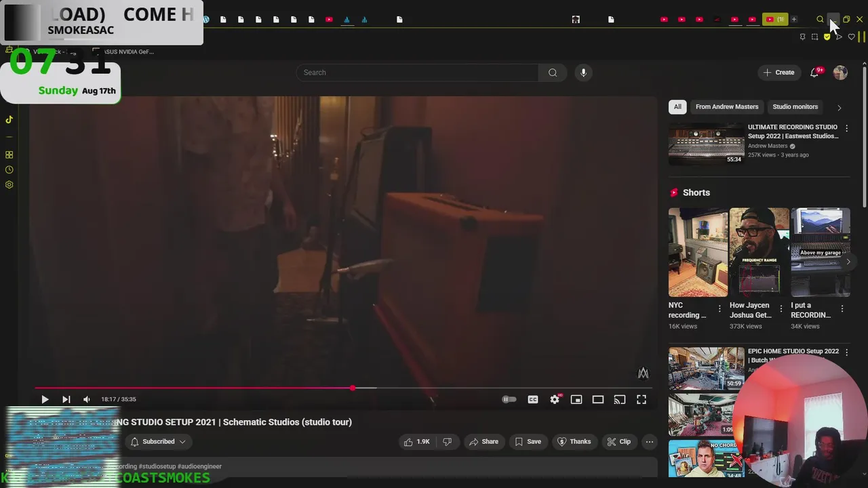Open browser sidebar settings gear
The image size is (868, 488).
(9, 184)
